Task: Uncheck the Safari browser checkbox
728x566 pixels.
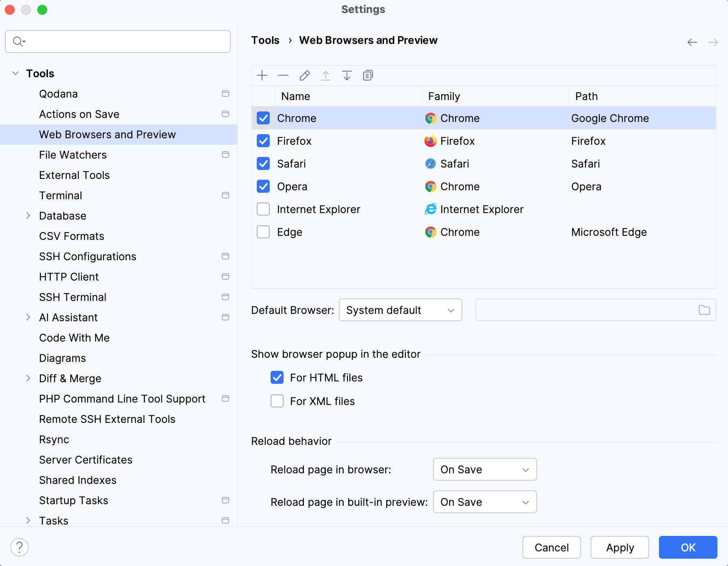Action: click(263, 163)
